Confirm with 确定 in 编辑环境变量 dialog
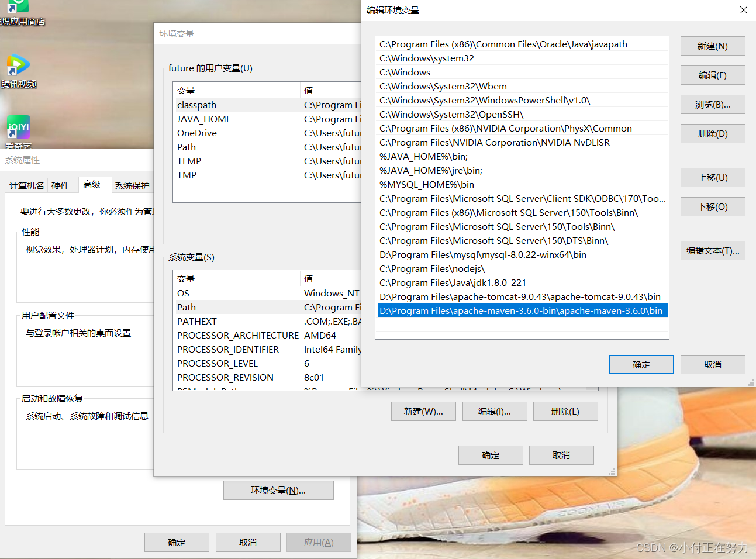756x559 pixels. (x=641, y=365)
